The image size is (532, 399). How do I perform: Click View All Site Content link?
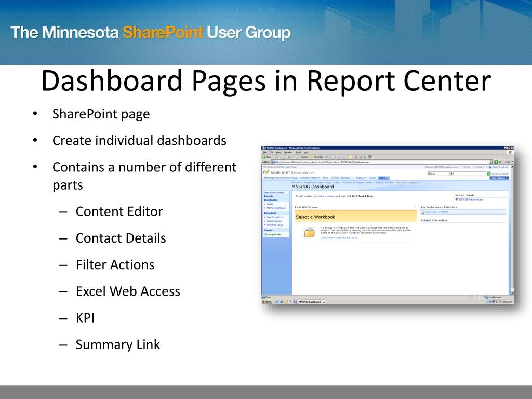click(x=274, y=193)
